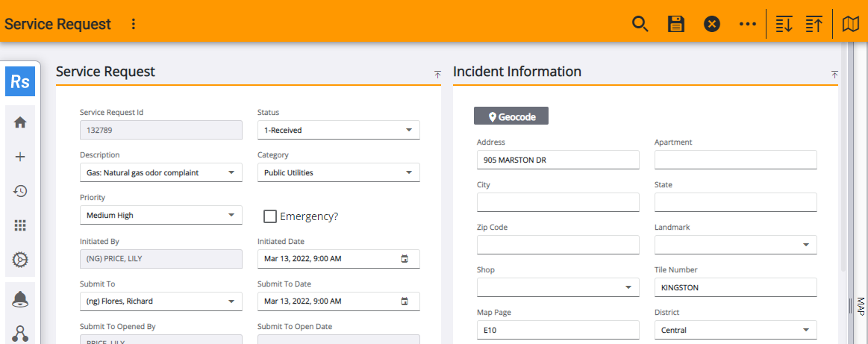Click the Submit To Open Date field
868x344 pixels.
click(338, 339)
